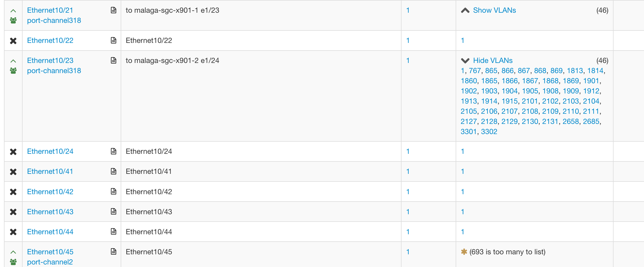Click the X icon beside Ethernet10/44
Screen dimensions: 644x267
13,231
